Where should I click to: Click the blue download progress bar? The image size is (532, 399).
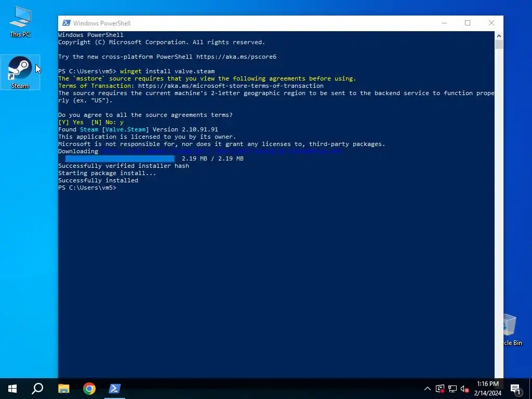pyautogui.click(x=120, y=158)
